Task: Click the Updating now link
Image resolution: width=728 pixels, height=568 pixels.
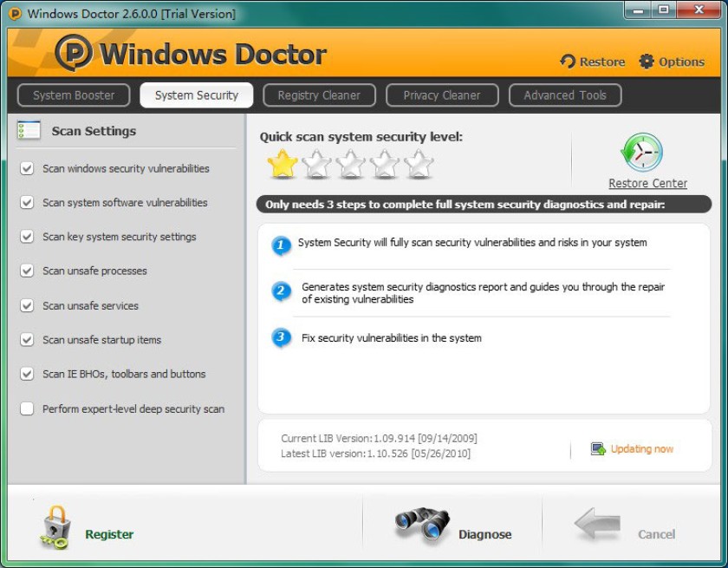Action: [x=641, y=448]
